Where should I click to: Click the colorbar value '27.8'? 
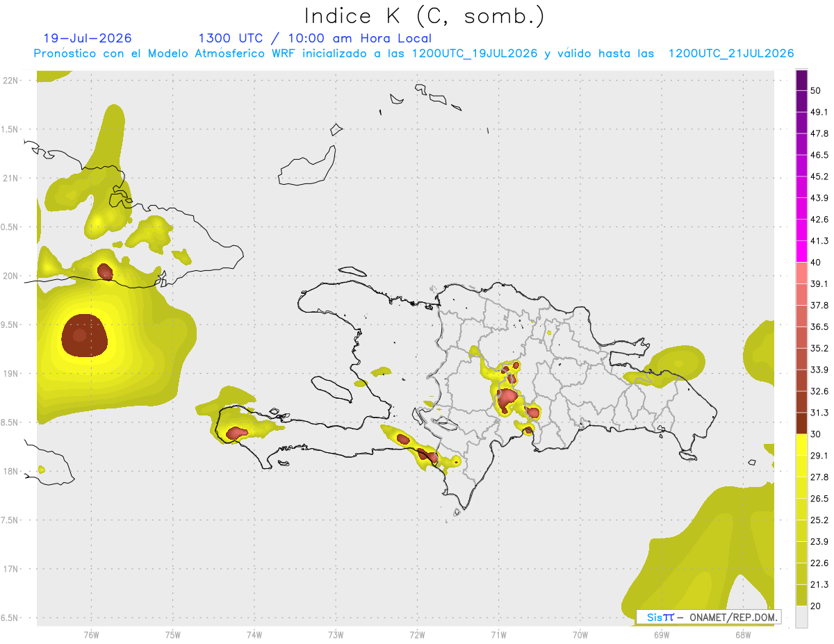[x=819, y=477]
